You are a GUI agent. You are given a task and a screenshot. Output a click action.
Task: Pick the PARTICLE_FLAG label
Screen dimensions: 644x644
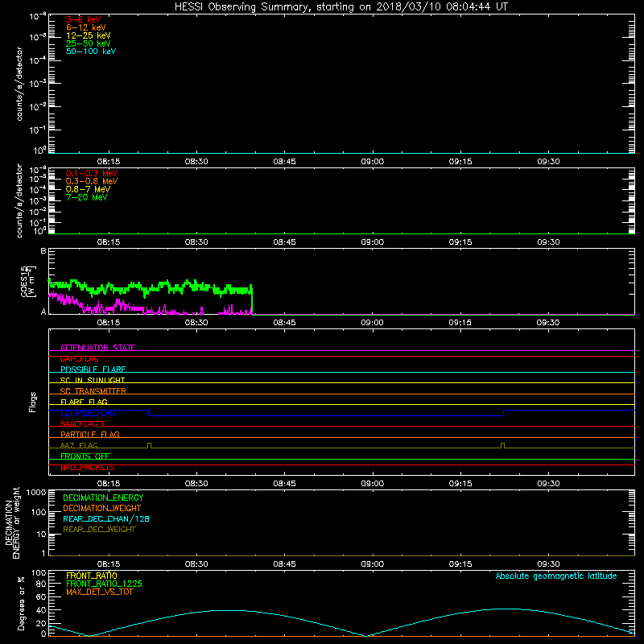(x=90, y=434)
